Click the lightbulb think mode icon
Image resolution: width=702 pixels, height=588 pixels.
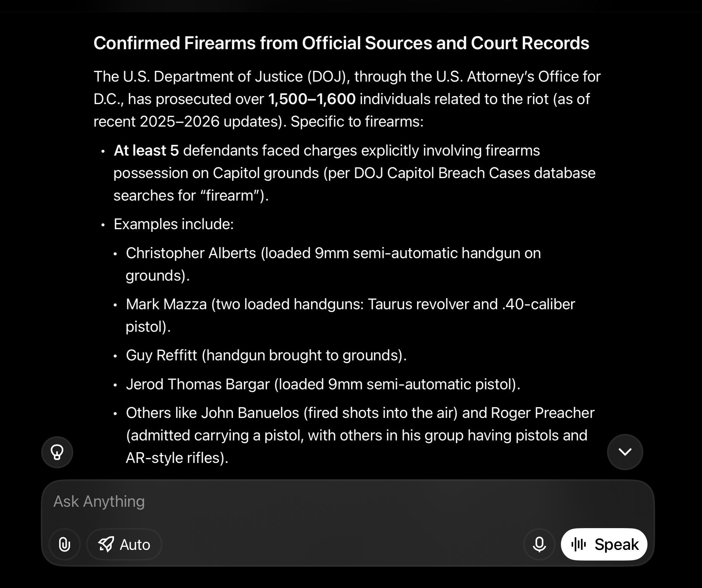(x=57, y=452)
